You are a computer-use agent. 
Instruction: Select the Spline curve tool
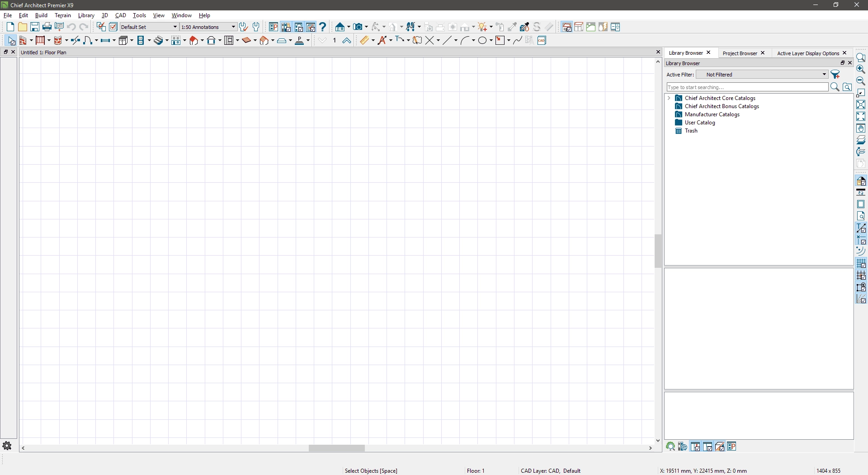[518, 41]
